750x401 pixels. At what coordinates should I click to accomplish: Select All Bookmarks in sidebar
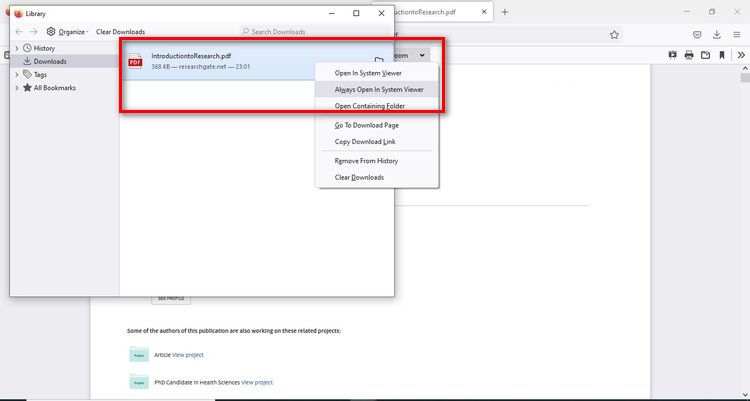pyautogui.click(x=55, y=88)
